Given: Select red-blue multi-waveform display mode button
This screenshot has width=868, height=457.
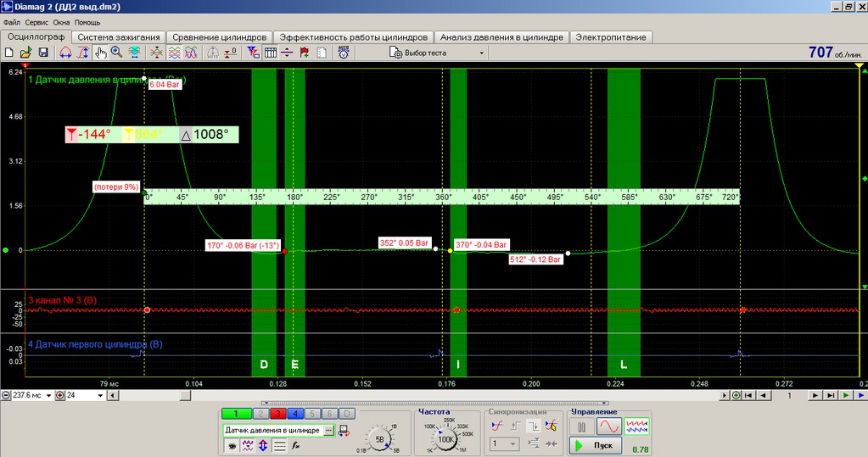Looking at the screenshot, I should (x=636, y=426).
